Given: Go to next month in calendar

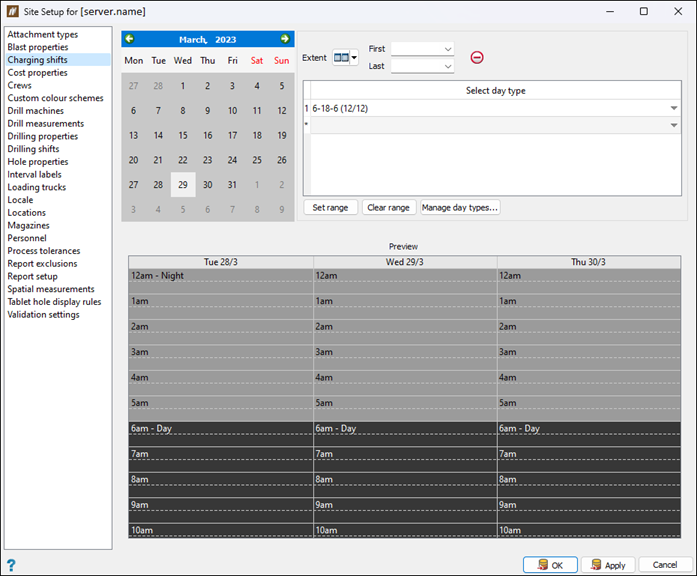Looking at the screenshot, I should click(x=285, y=39).
